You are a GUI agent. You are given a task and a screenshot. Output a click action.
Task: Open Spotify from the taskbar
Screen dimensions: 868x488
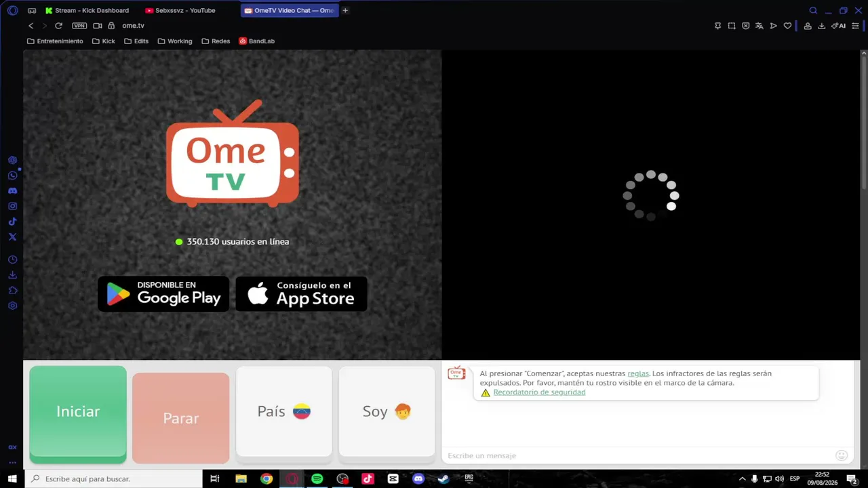[317, 479]
